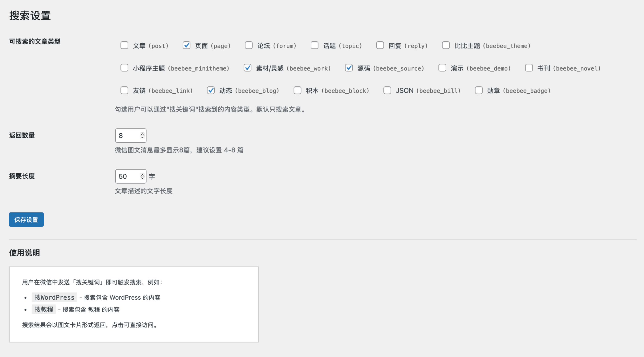Click the 摘要长度 spinner arrows
The image size is (644, 357).
point(142,176)
